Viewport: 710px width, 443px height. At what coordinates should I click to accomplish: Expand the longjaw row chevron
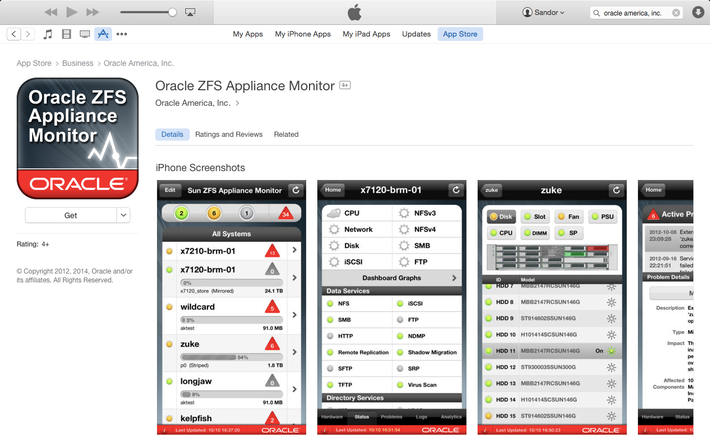[x=294, y=389]
